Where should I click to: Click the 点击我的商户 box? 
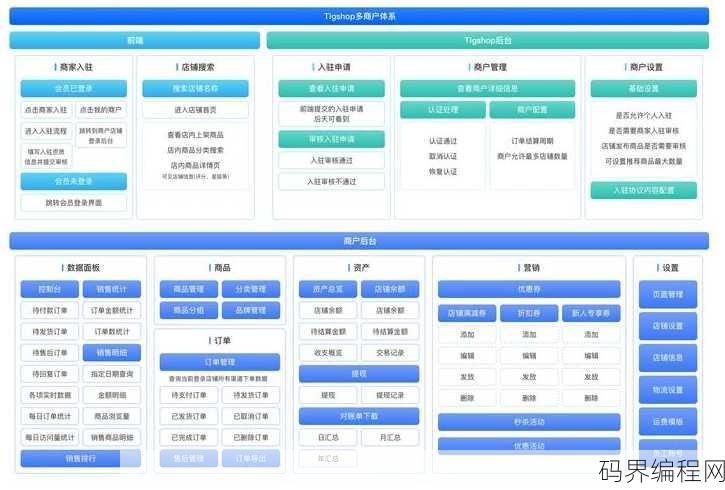pyautogui.click(x=101, y=110)
